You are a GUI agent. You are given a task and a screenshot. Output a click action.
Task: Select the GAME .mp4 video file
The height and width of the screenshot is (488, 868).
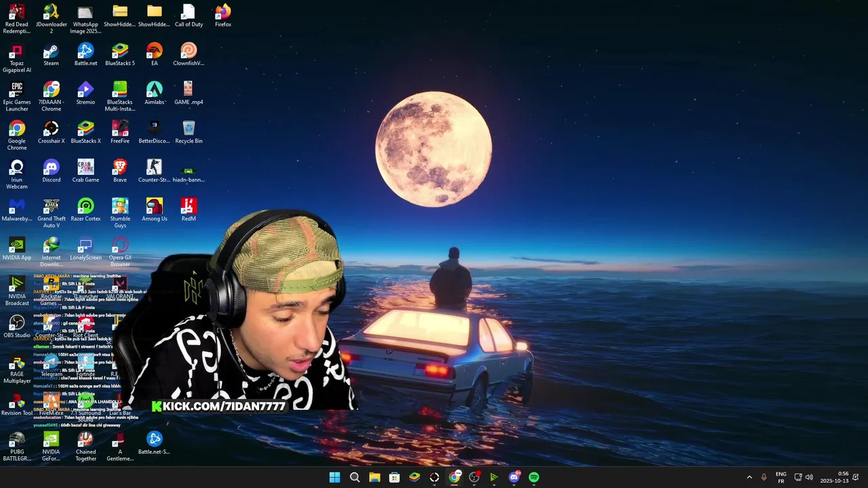coord(189,94)
